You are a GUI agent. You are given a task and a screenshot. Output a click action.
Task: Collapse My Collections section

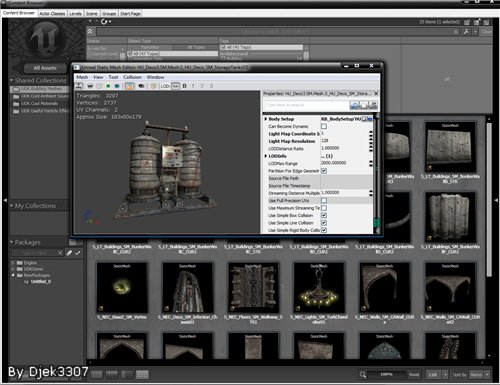11,206
